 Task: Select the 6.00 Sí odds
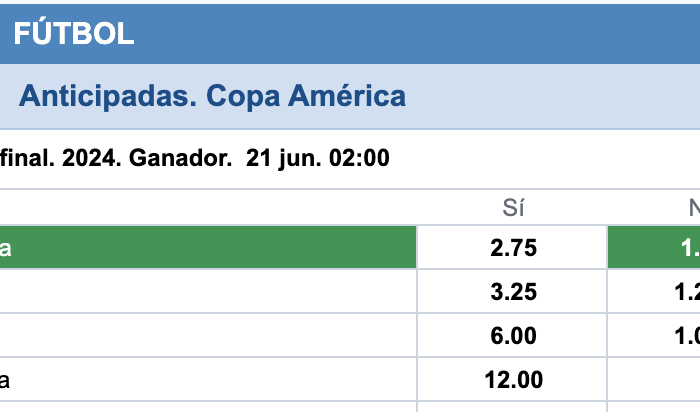click(x=512, y=335)
